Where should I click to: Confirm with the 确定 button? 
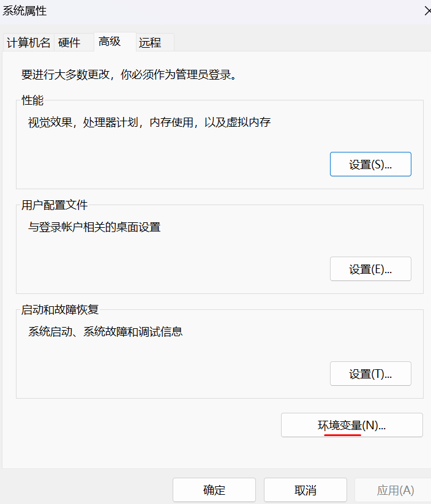point(214,490)
